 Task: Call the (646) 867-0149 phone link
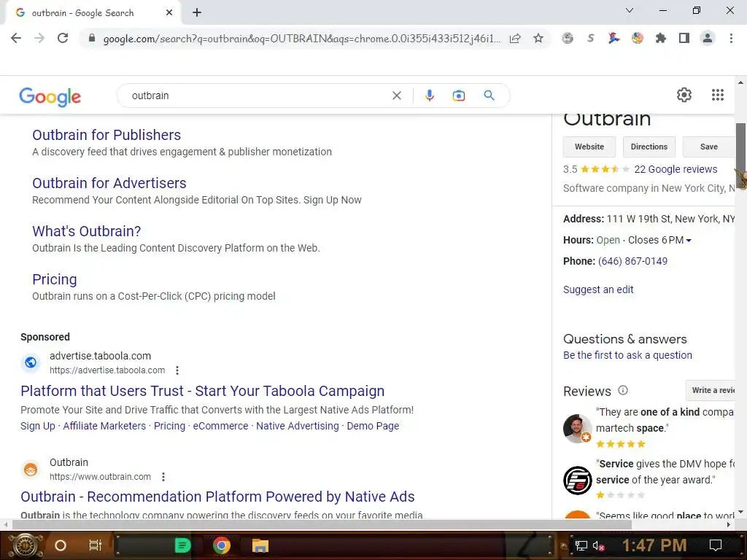point(632,261)
